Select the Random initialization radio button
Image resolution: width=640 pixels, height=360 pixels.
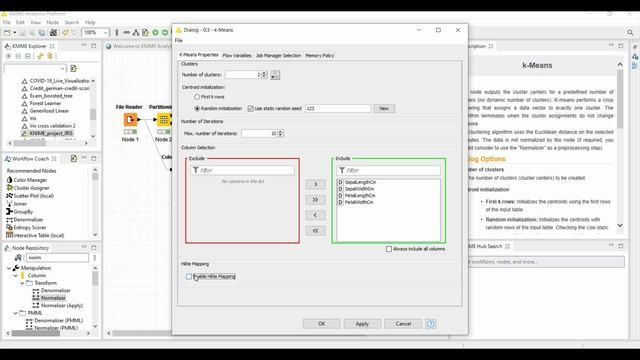pos(197,109)
